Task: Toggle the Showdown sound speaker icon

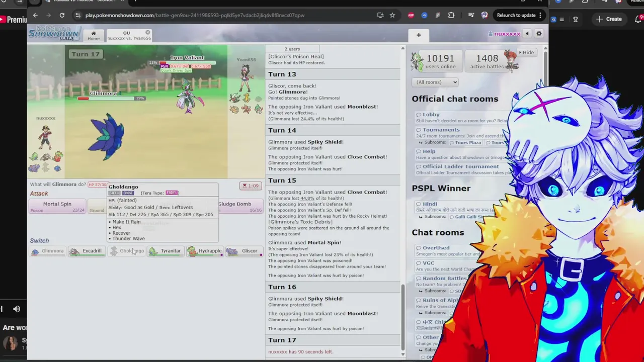Action: (x=527, y=34)
